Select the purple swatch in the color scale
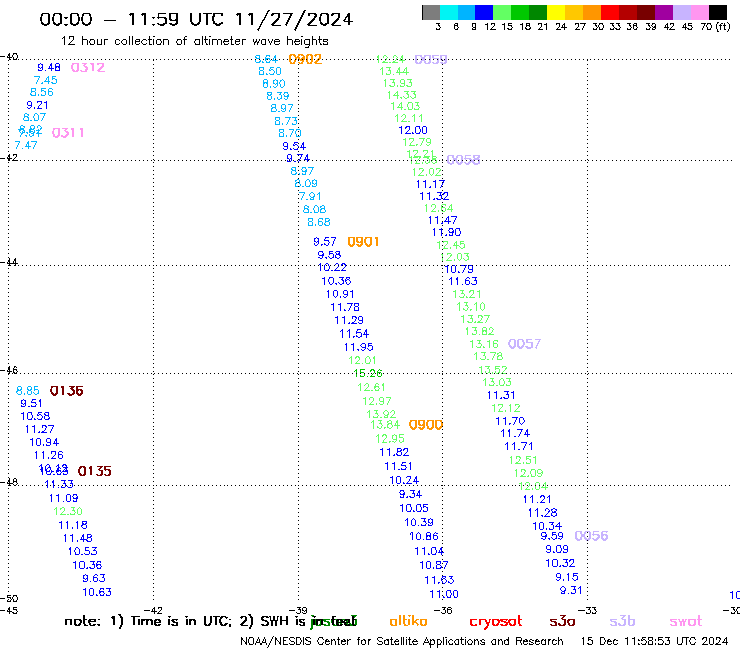The height and width of the screenshot is (650, 740). pos(664,12)
